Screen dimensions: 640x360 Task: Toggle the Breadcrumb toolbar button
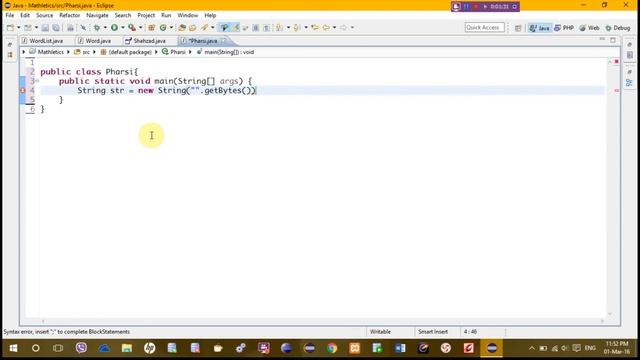[224, 28]
